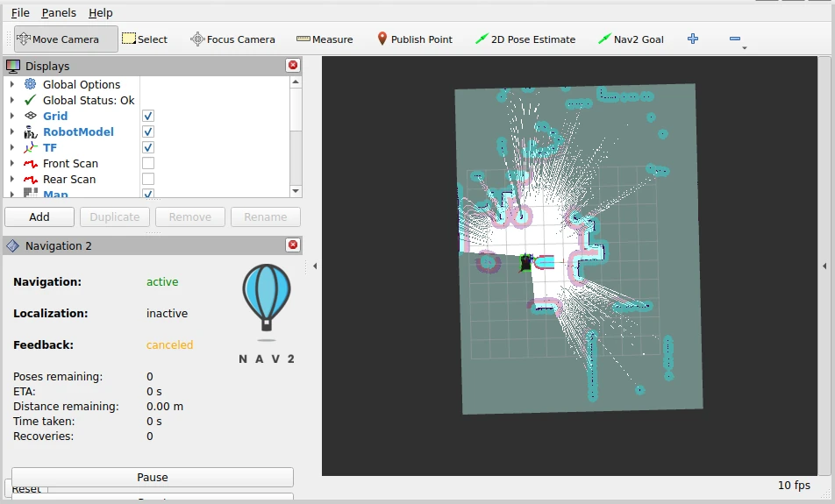Uncheck the Grid display checkbox
This screenshot has height=504, width=835.
[x=148, y=116]
